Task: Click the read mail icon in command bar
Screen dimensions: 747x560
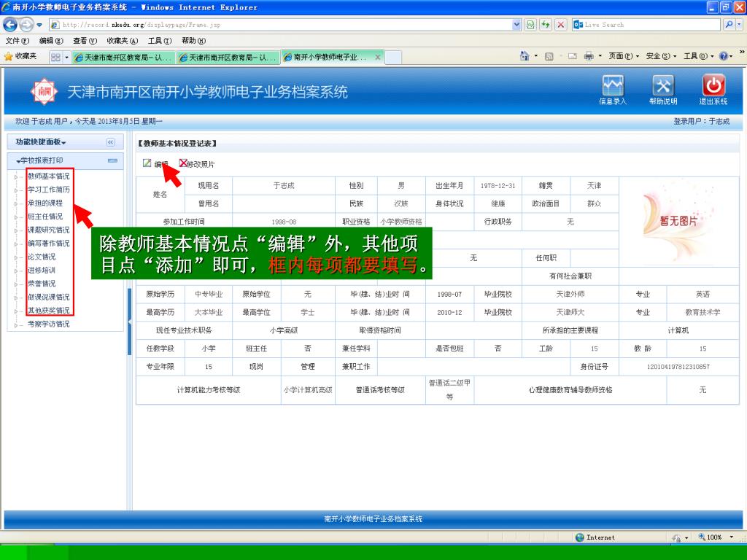Action: point(572,56)
